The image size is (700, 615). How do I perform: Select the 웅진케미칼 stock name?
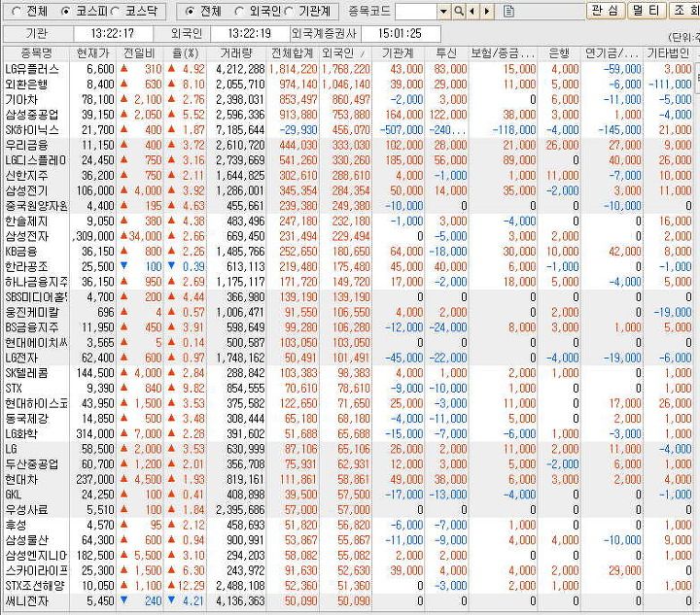tap(32, 312)
